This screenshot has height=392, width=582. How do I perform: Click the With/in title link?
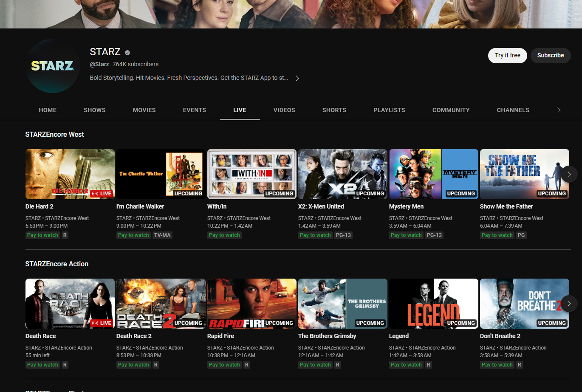pos(217,206)
